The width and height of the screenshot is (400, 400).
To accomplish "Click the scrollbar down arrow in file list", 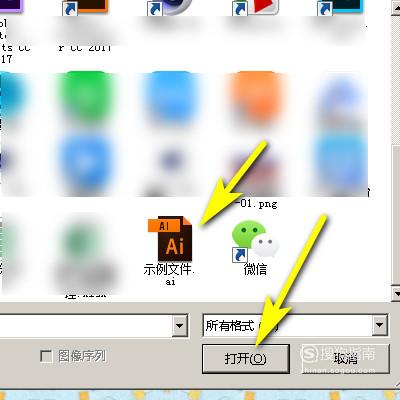I will click(396, 294).
